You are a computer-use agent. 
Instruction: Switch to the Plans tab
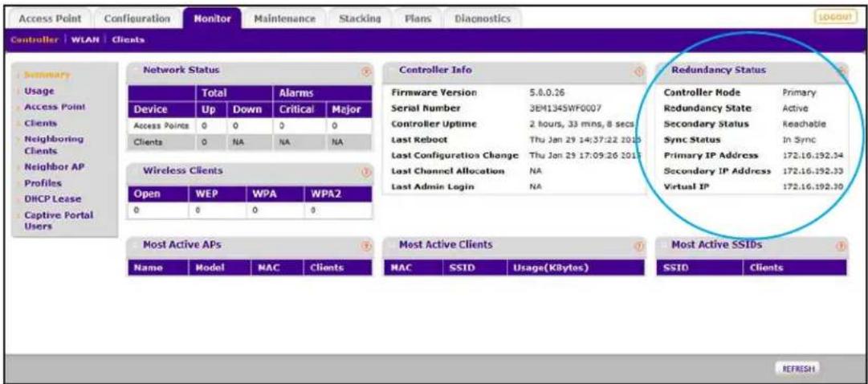point(418,18)
